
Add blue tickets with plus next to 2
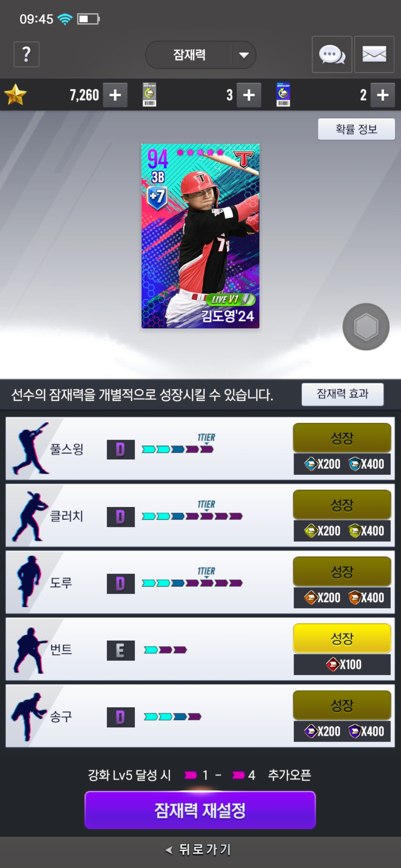click(x=382, y=95)
